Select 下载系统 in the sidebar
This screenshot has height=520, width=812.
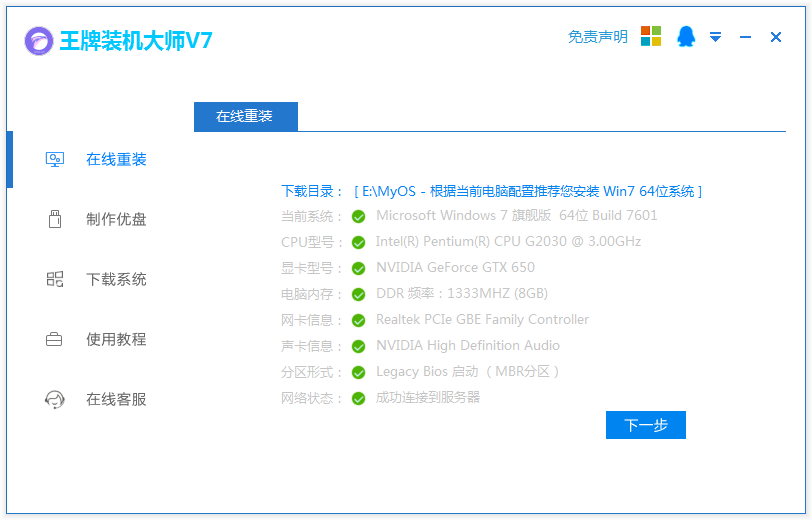(116, 279)
